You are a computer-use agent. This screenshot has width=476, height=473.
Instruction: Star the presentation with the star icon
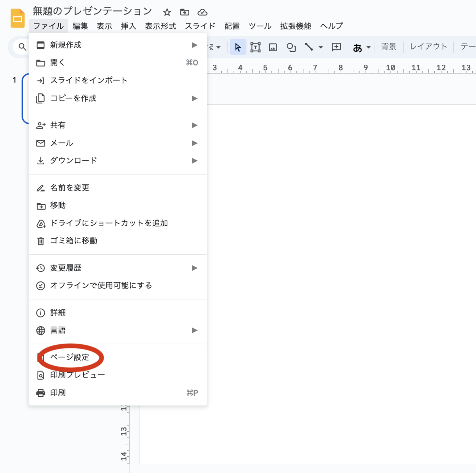[167, 12]
